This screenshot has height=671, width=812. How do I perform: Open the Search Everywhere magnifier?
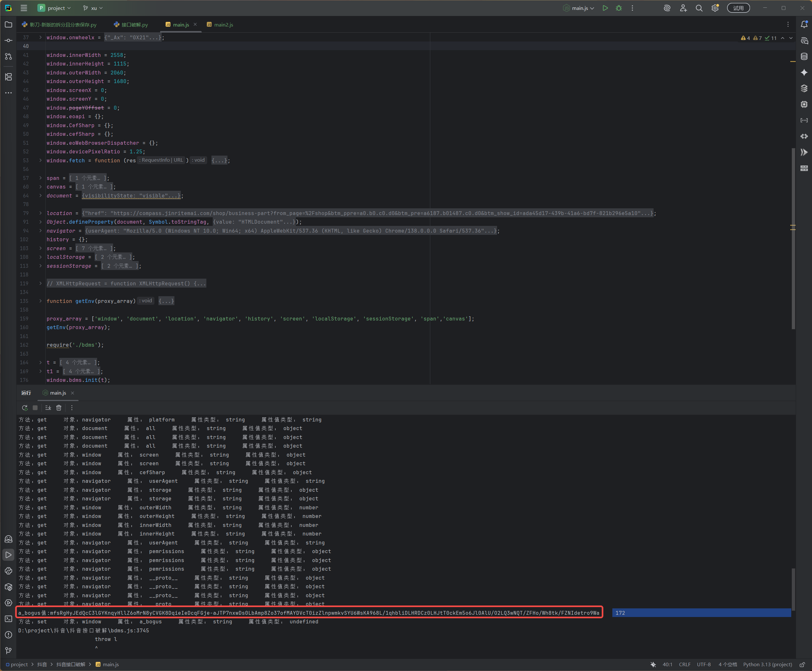tap(699, 8)
